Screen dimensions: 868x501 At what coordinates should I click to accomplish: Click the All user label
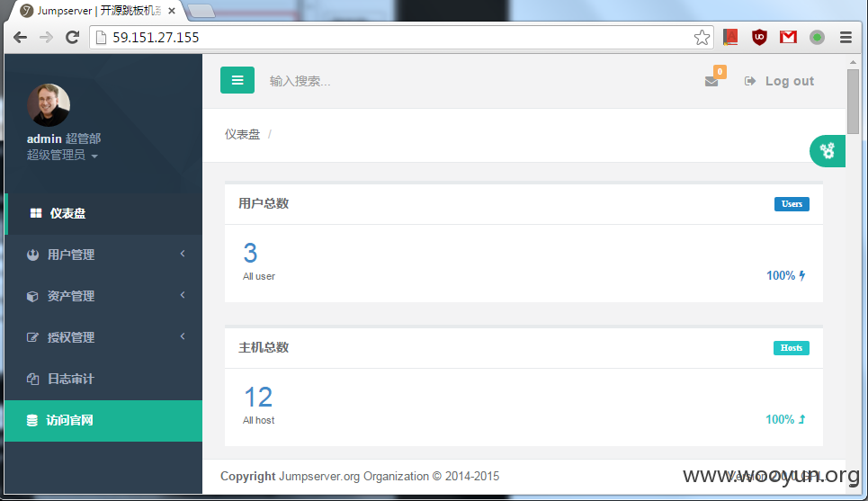[x=258, y=276]
